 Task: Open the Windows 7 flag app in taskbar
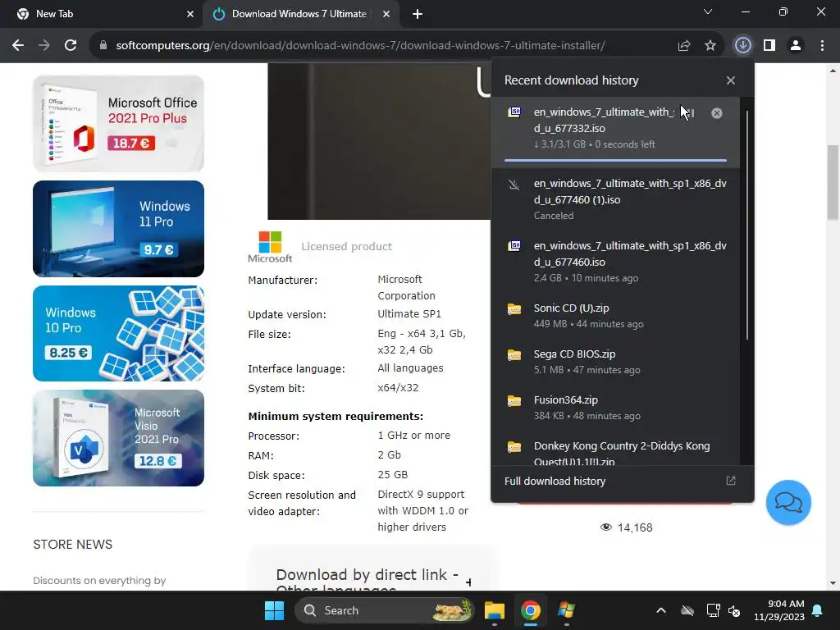566,610
